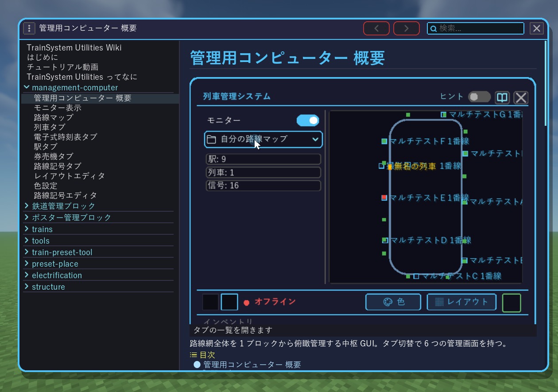Click the 色 button
This screenshot has height=392, width=558.
[x=393, y=302]
